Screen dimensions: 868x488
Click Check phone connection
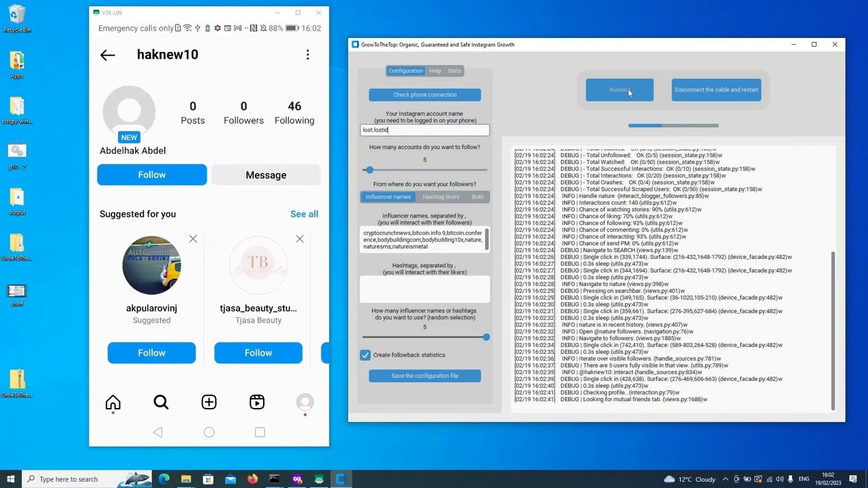(x=425, y=95)
